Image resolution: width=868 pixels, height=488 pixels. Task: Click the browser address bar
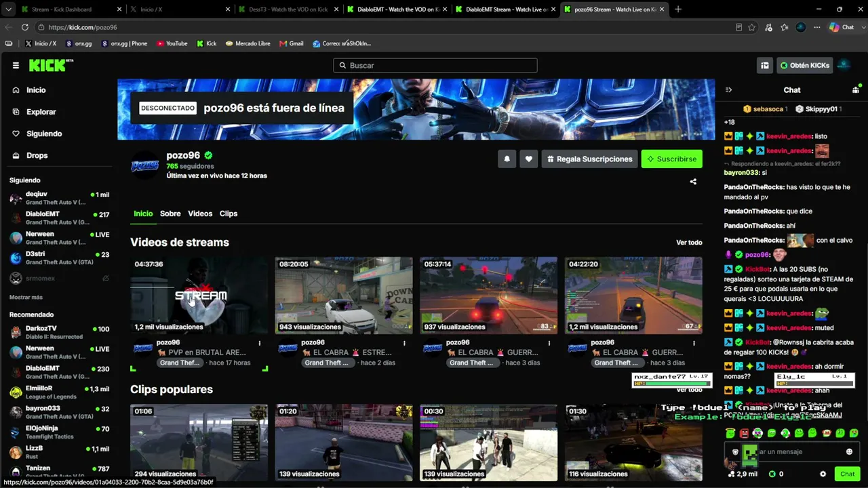[387, 27]
